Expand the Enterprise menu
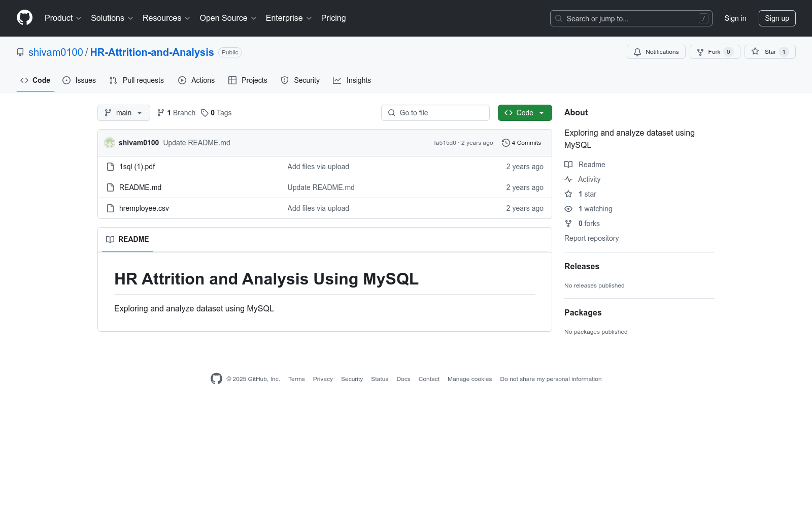 [x=289, y=18]
